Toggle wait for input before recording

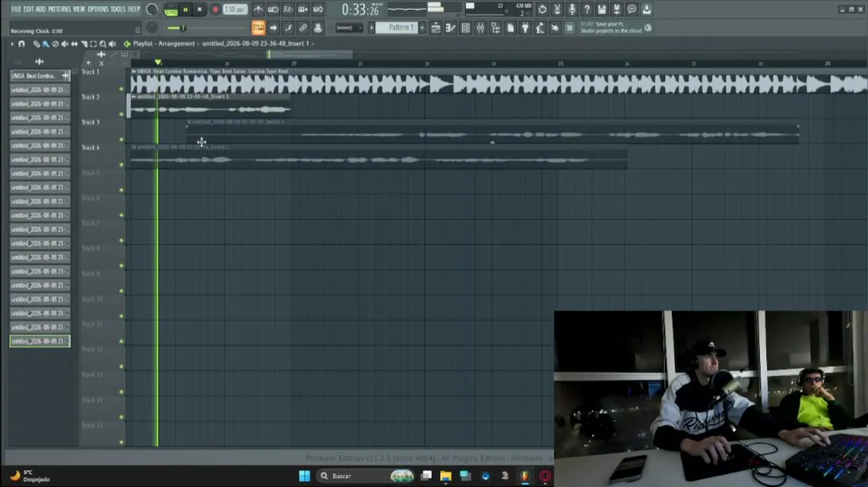tap(273, 9)
